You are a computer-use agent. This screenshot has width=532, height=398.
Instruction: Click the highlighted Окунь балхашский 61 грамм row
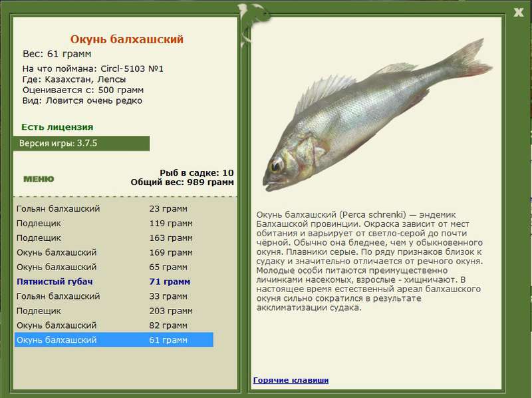pos(114,340)
